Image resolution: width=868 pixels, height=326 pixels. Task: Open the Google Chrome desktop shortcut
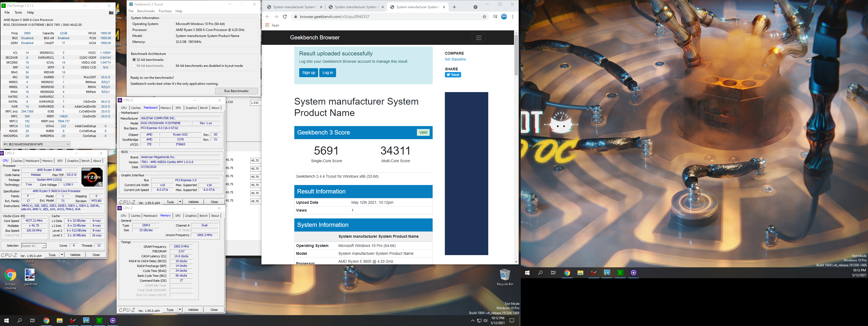click(10, 279)
